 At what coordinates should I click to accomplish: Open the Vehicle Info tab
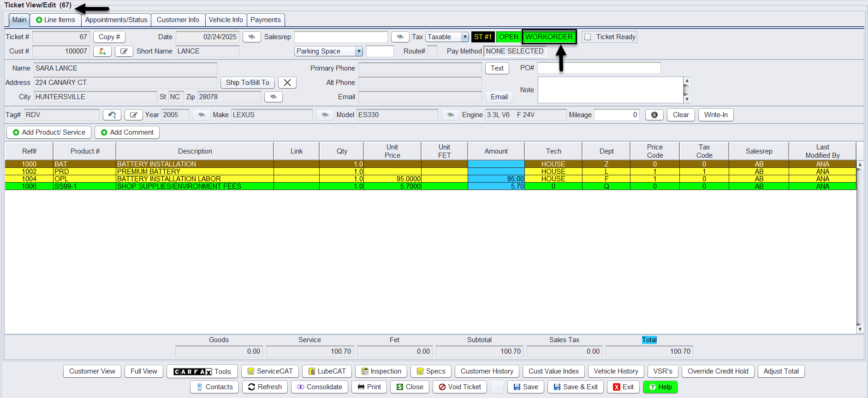tap(226, 20)
